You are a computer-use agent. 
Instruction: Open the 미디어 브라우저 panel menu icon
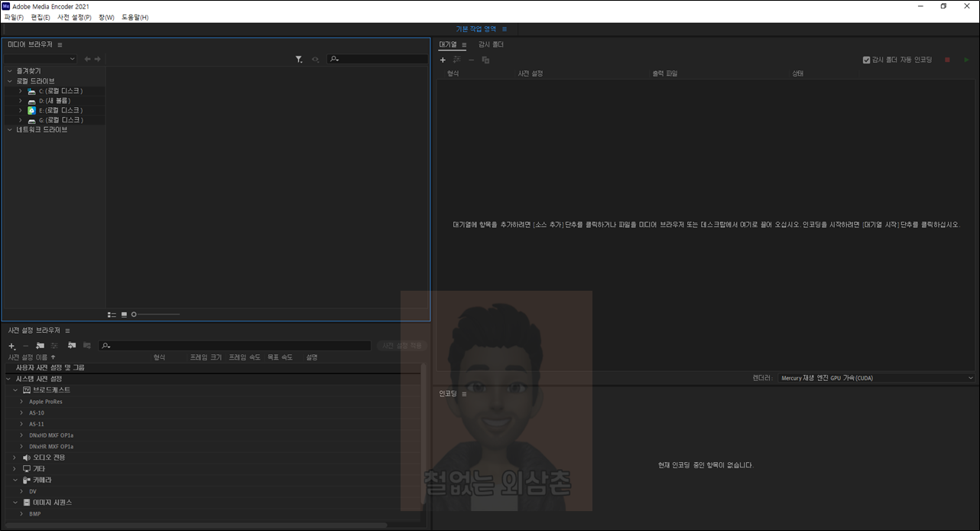[60, 44]
